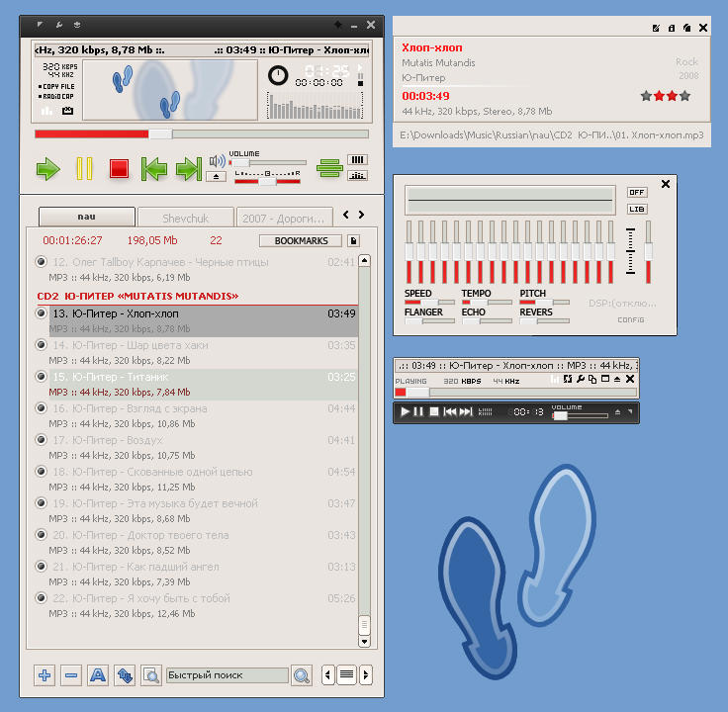728x712 pixels.
Task: Open the 2007 - Дороги playlist tab
Action: tap(284, 219)
